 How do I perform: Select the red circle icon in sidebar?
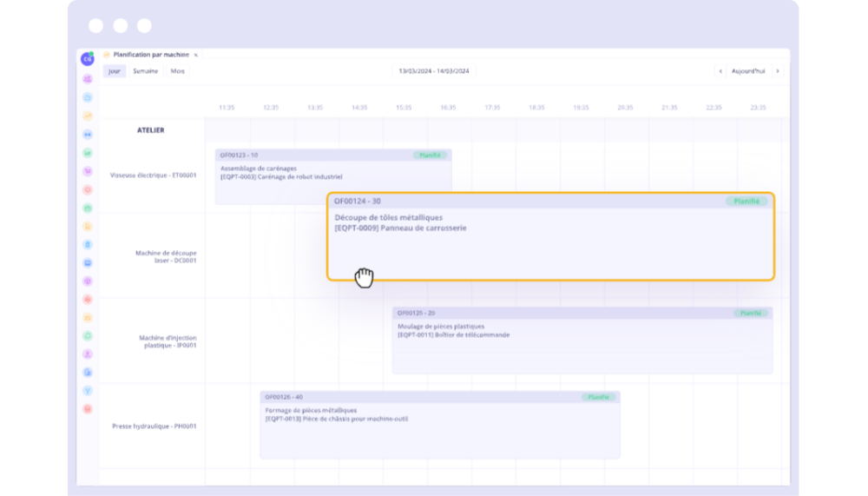tap(88, 189)
